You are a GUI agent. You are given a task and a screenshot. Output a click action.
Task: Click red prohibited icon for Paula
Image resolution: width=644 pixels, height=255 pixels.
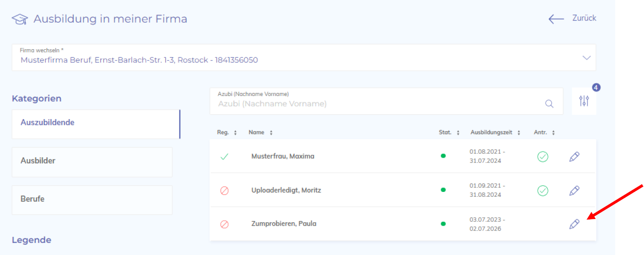[x=224, y=224]
